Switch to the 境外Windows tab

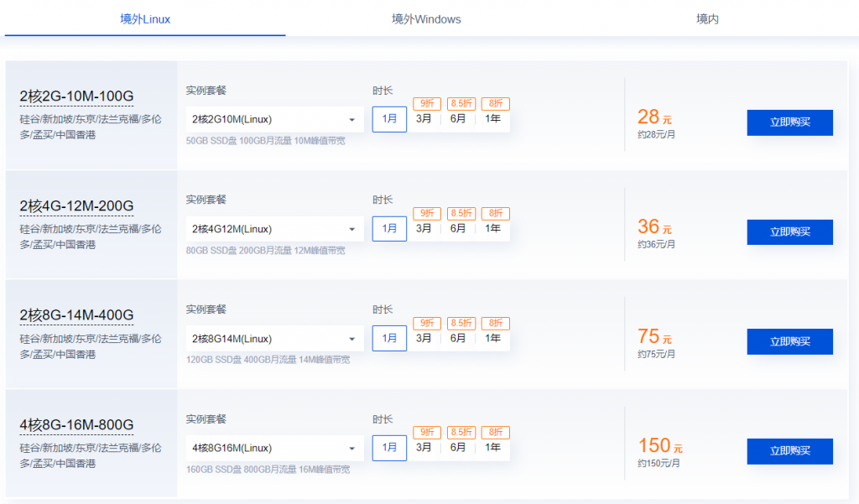(426, 18)
